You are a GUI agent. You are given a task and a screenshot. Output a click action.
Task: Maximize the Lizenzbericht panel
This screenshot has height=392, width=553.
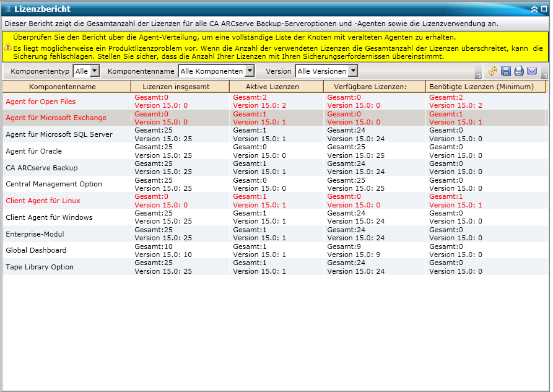coord(544,9)
